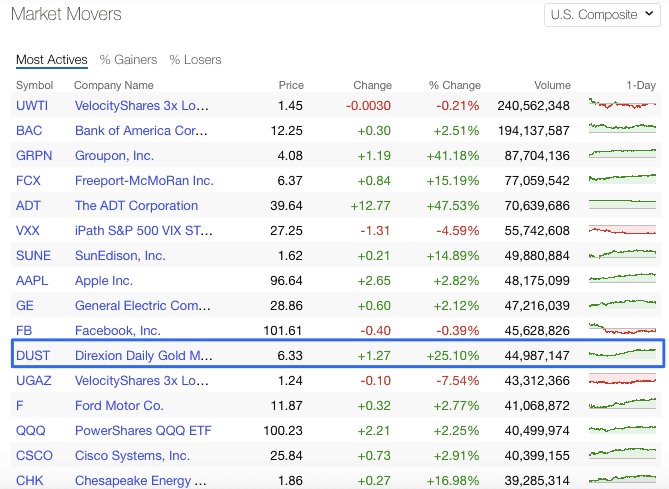Image resolution: width=669 pixels, height=489 pixels.
Task: View the VXX 1-day sparkline chart
Action: 622,230
